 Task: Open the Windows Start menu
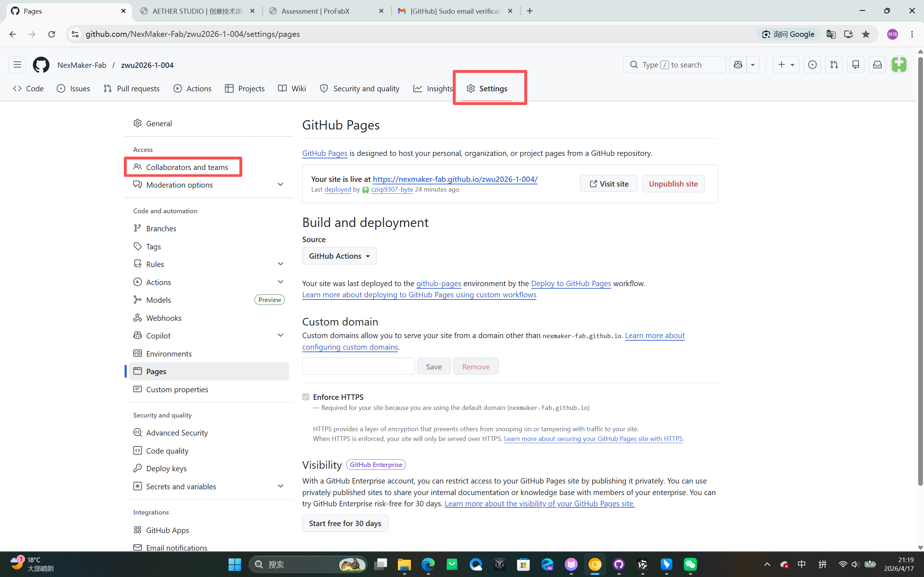(235, 564)
